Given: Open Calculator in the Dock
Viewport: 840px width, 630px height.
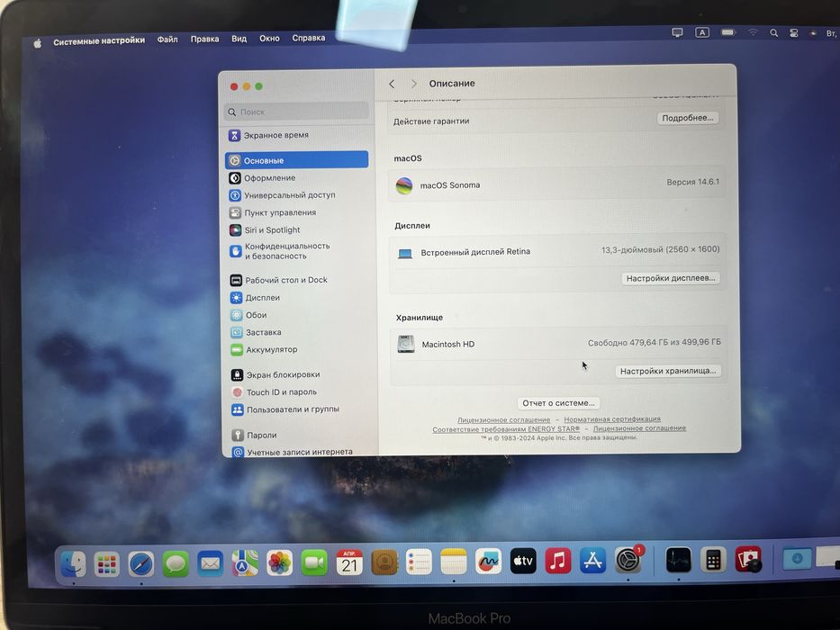Looking at the screenshot, I should pyautogui.click(x=713, y=561).
